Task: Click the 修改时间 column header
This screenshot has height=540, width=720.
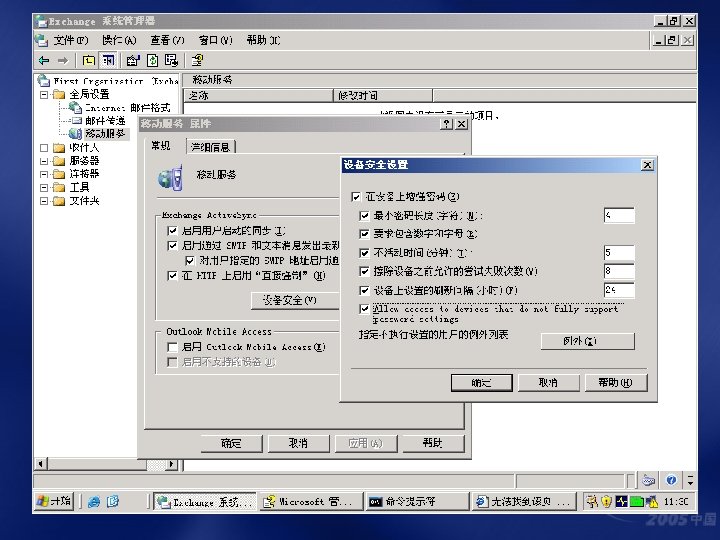Action: coord(382,96)
